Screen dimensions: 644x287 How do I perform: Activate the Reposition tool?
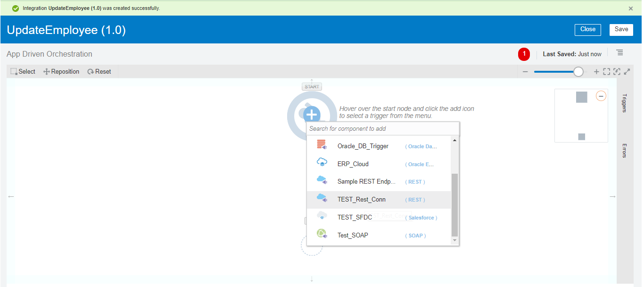(x=61, y=72)
